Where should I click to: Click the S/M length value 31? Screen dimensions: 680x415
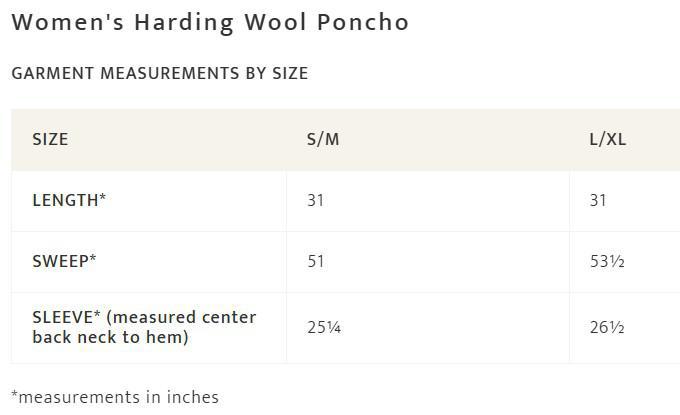coord(316,200)
